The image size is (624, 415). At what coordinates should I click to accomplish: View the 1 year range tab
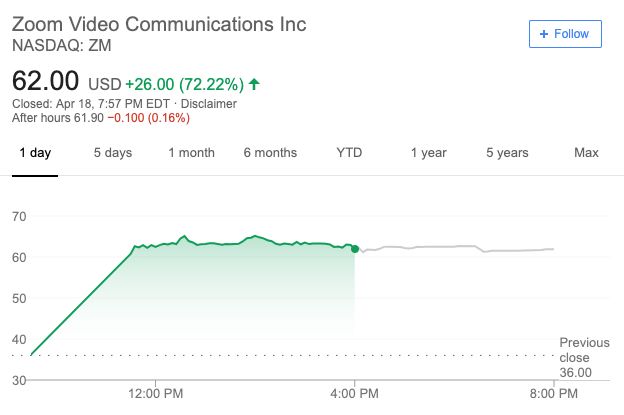pos(428,153)
